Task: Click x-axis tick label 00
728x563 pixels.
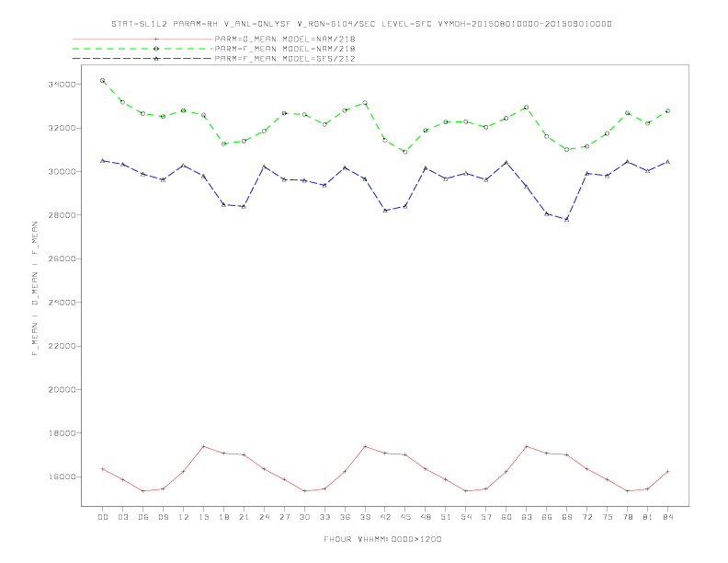Action: click(x=103, y=517)
